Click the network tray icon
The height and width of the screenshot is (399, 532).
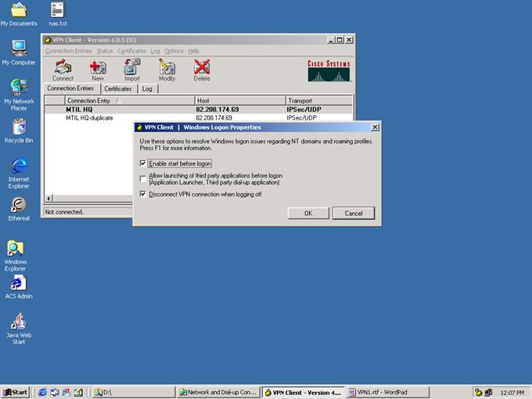(x=488, y=393)
